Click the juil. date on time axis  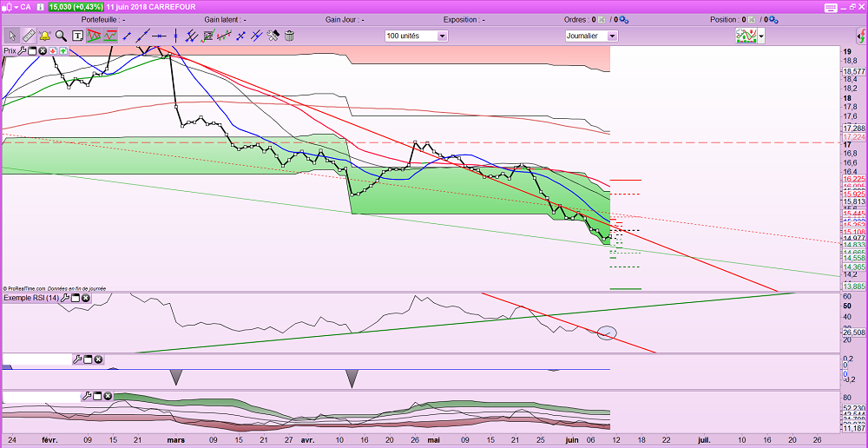click(704, 440)
